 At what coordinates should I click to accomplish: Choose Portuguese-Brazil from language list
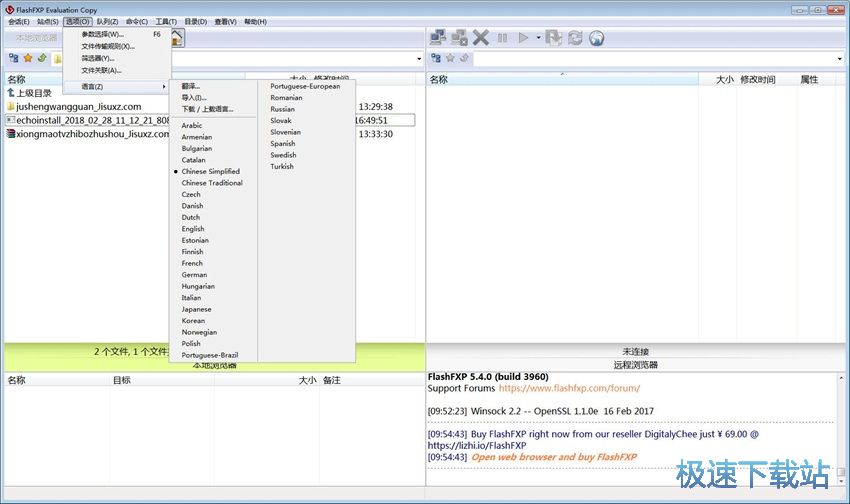click(210, 355)
